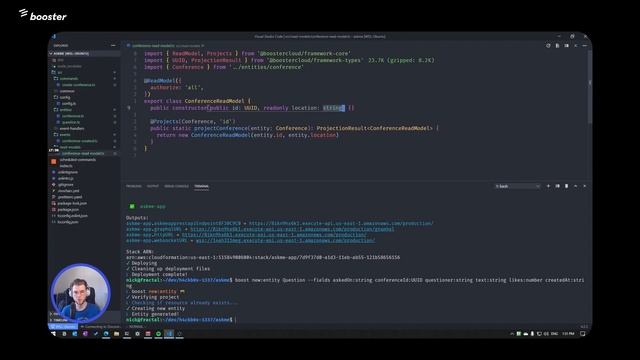Click the open preview icon in the editor toolbar
This screenshot has width=640, height=360.
[557, 46]
